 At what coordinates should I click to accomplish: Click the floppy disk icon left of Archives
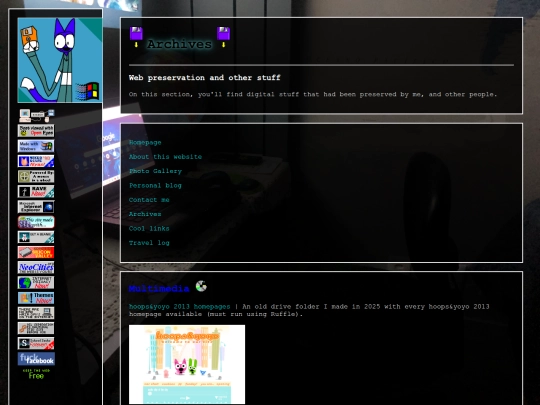click(136, 37)
